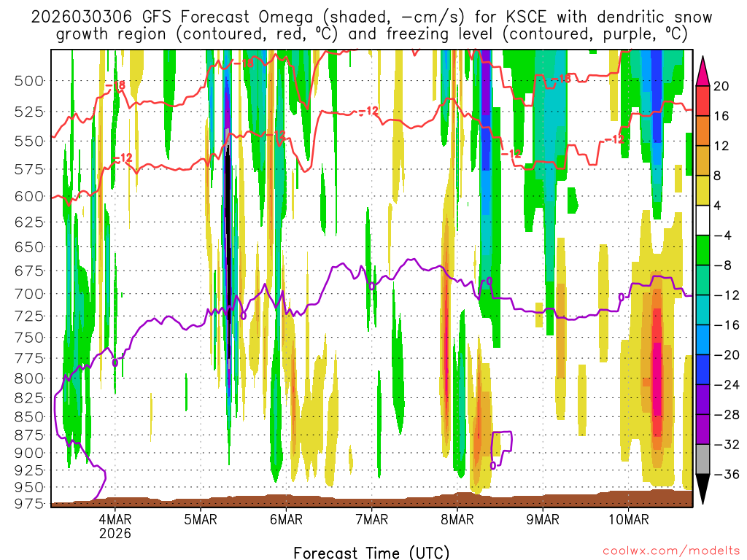Click the legend value -36
Viewport: 747px width, 560px height.
(727, 474)
